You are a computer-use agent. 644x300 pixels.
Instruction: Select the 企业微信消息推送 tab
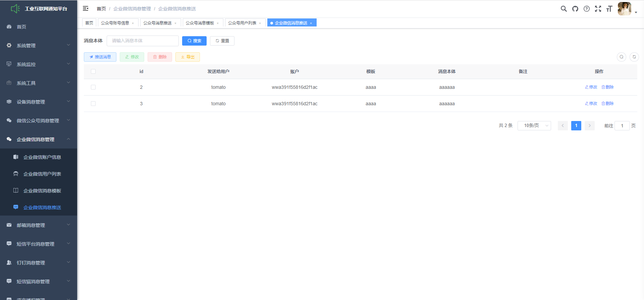coord(291,23)
